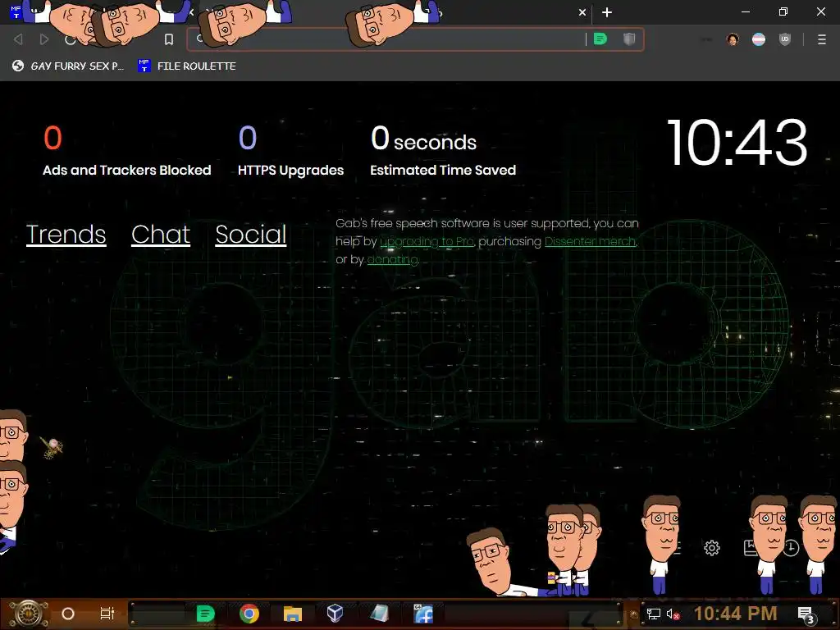Open the Trends link
Viewport: 840px width, 630px height.
click(66, 235)
